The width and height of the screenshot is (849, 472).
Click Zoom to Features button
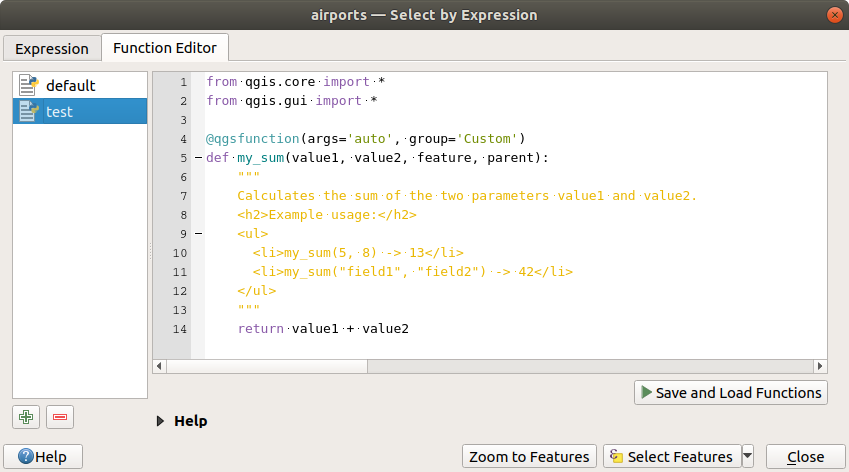(x=529, y=457)
